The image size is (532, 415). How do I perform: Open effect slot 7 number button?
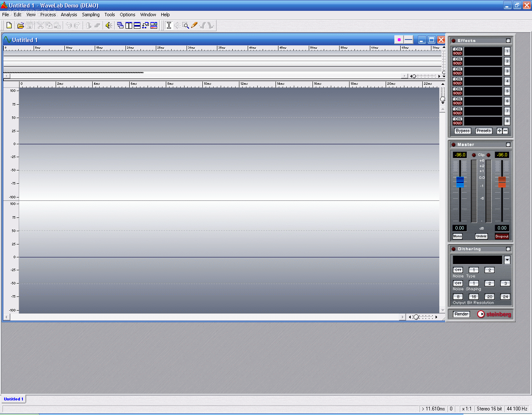coord(507,111)
